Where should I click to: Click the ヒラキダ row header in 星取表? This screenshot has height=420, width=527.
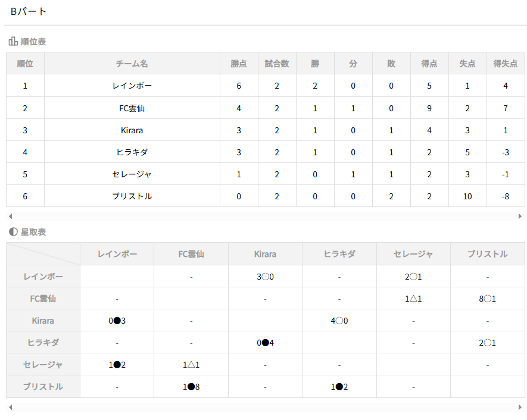pyautogui.click(x=43, y=343)
